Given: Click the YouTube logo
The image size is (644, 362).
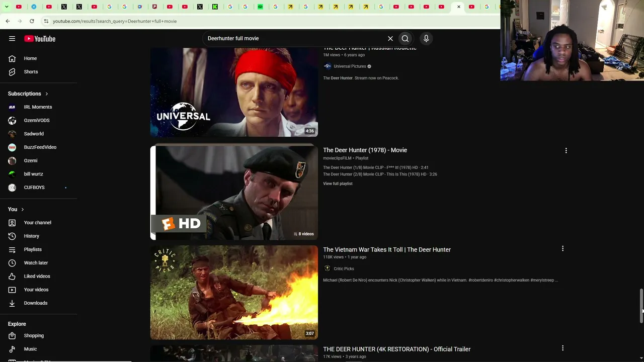Looking at the screenshot, I should [x=40, y=39].
